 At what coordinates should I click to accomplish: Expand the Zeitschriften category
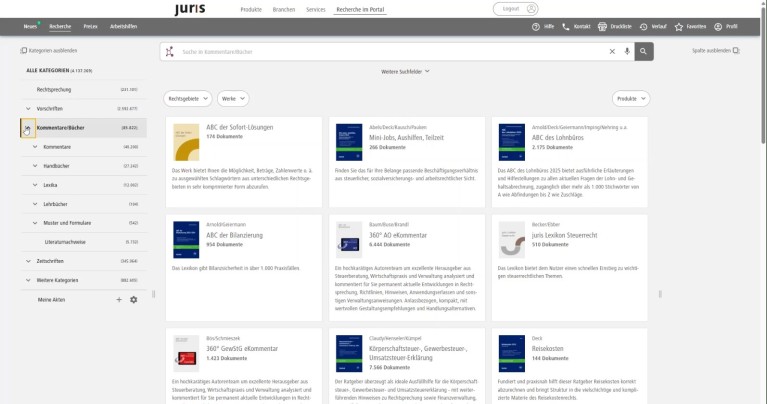[28, 261]
